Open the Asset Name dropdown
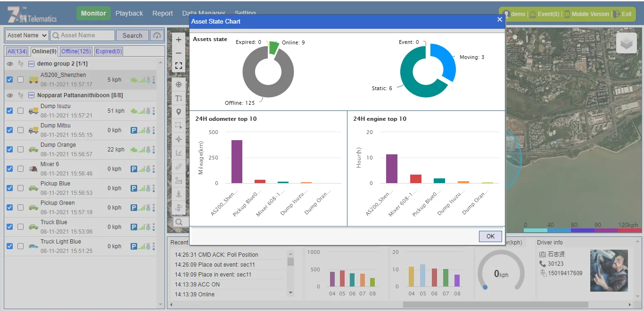644x311 pixels. 27,35
